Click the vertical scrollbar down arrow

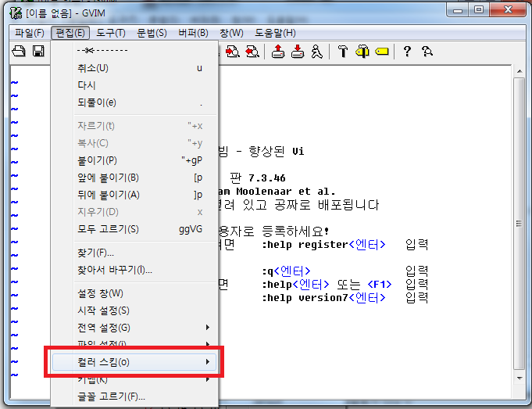[519, 378]
